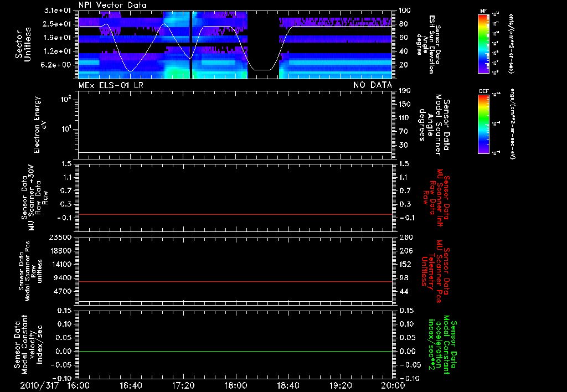Click the 14100 scanner position tick
Viewport: 567px width, 392px height.
click(x=60, y=264)
